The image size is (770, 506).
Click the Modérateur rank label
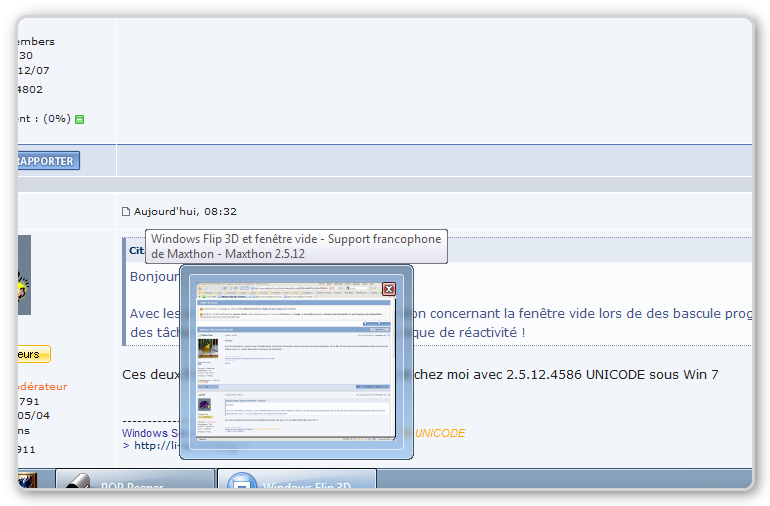coord(43,387)
